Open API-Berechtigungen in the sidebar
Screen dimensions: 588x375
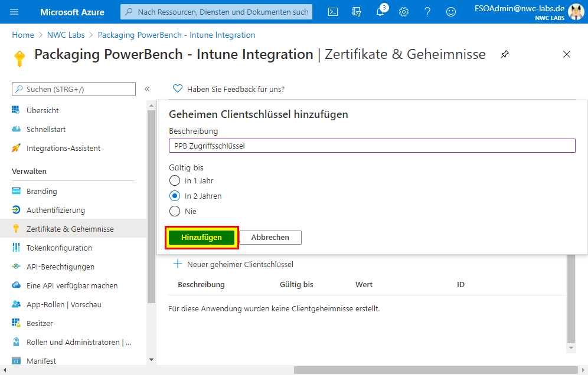[x=60, y=267]
